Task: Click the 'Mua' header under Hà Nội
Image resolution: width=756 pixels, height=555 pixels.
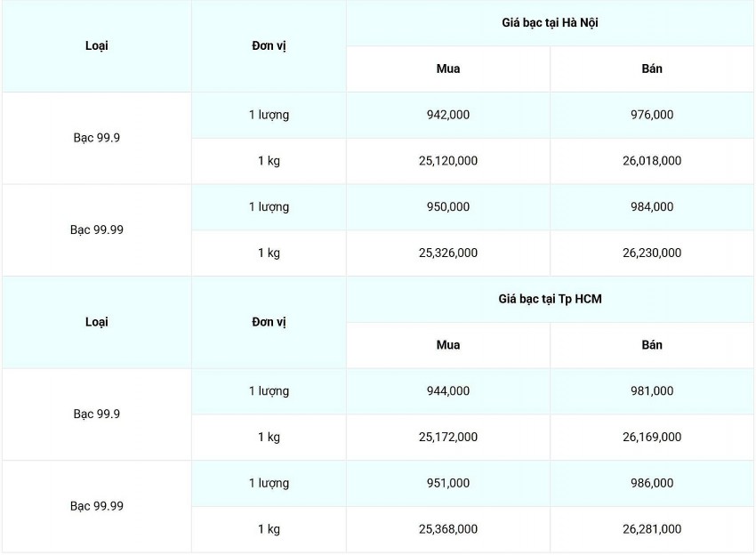Action: click(448, 69)
